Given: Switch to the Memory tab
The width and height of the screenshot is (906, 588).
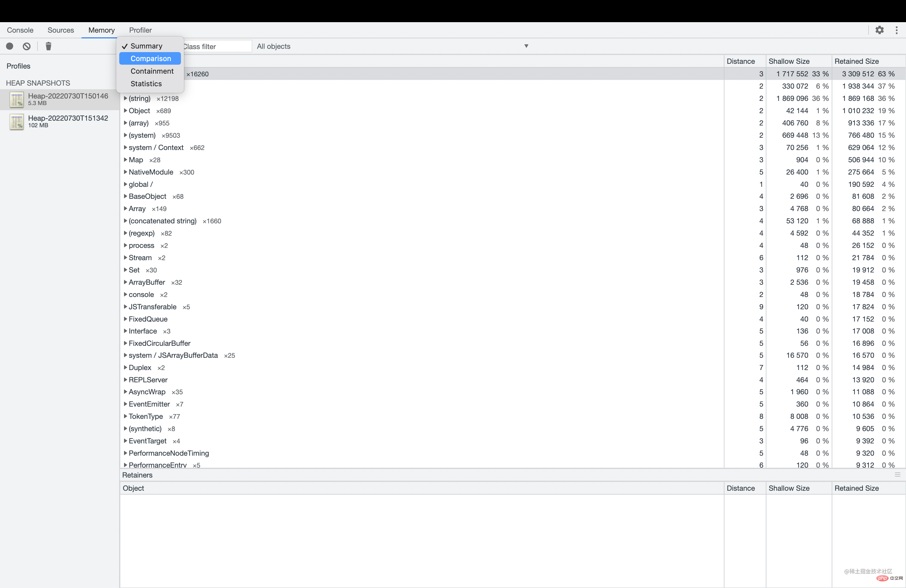Looking at the screenshot, I should [101, 30].
